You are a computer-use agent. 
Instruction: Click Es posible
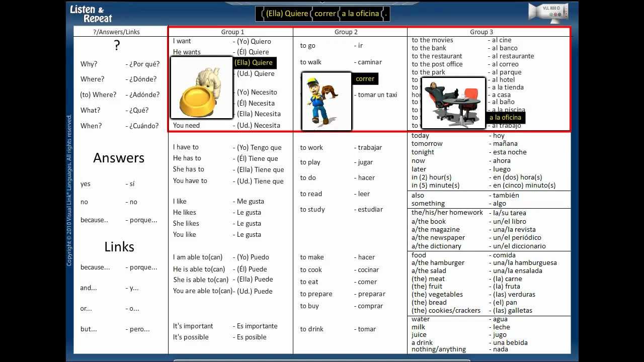(252, 337)
